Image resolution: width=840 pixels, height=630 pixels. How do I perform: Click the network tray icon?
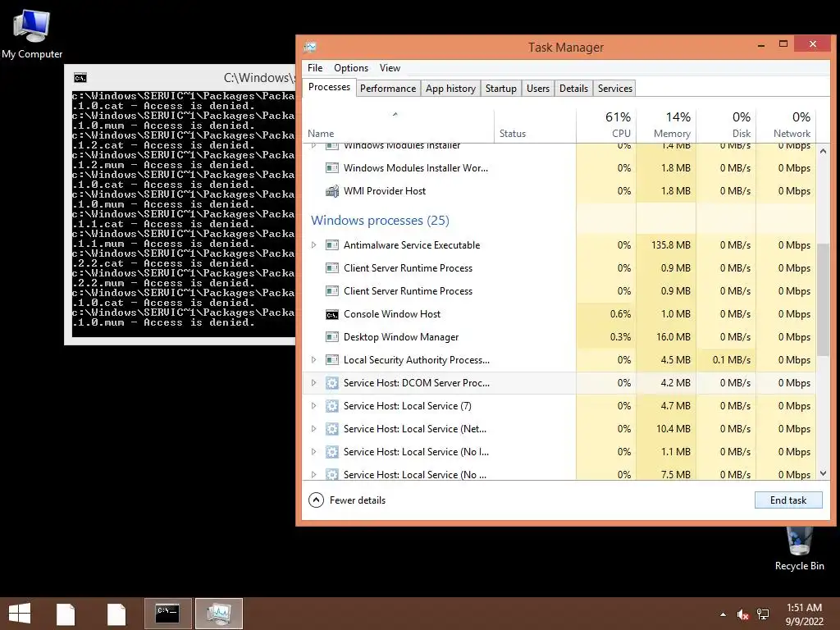pos(763,614)
